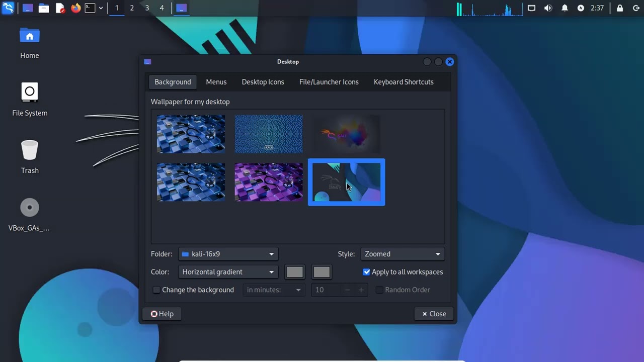Launch the text editor panel icon
Viewport: 644px width, 362px height.
60,8
